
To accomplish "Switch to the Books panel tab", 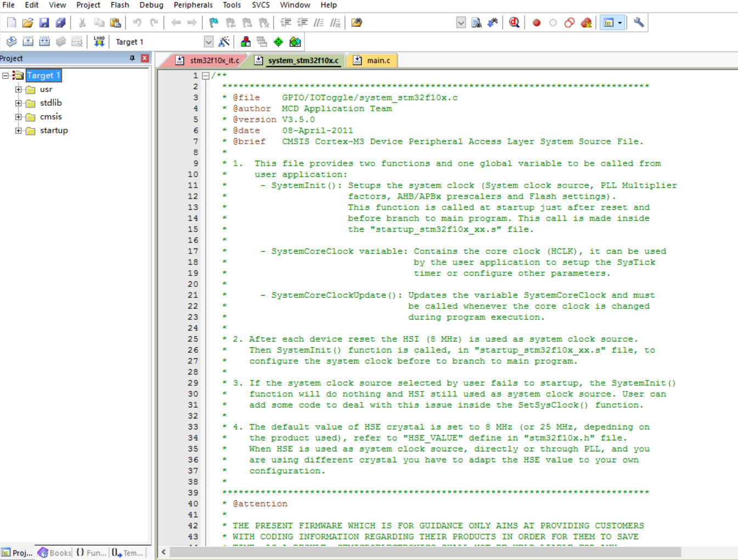I will click(54, 553).
